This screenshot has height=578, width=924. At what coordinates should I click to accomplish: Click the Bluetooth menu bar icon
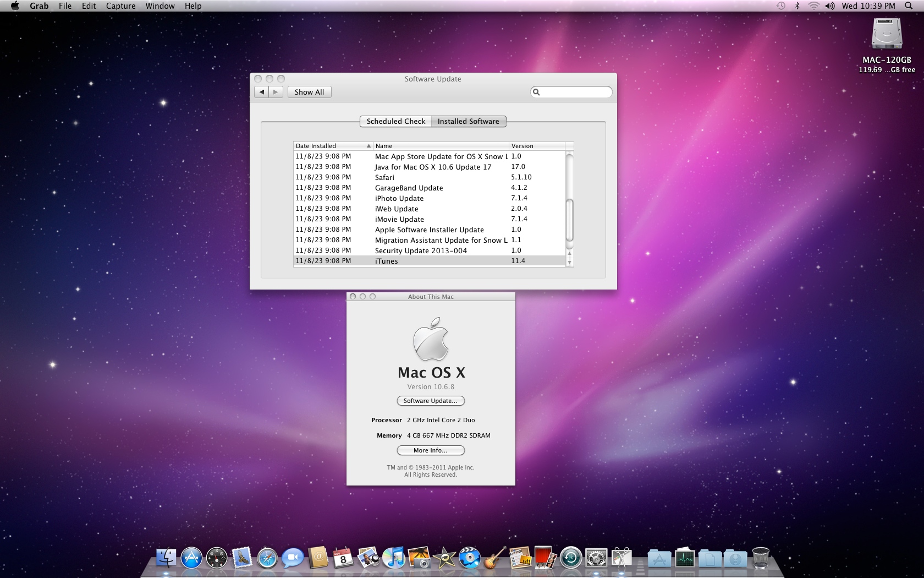(x=797, y=6)
